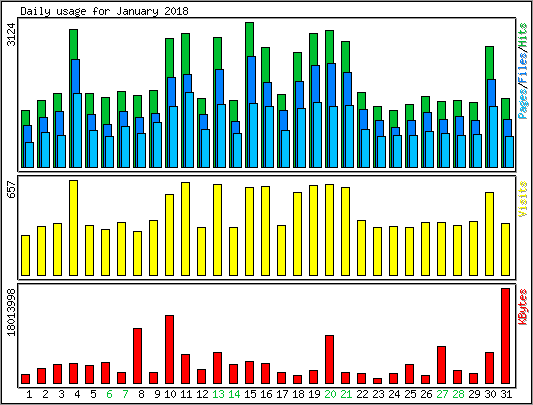
Task: Select day label 30 on the x-axis
Action: 490,394
